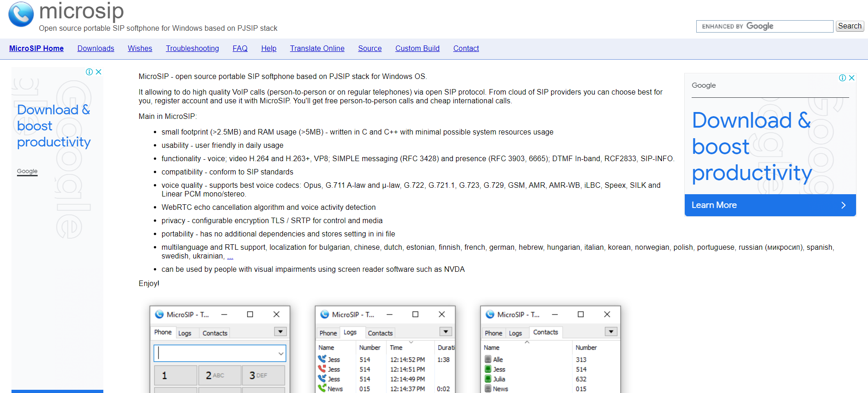Select the Logs tab in third screenshot

point(515,333)
